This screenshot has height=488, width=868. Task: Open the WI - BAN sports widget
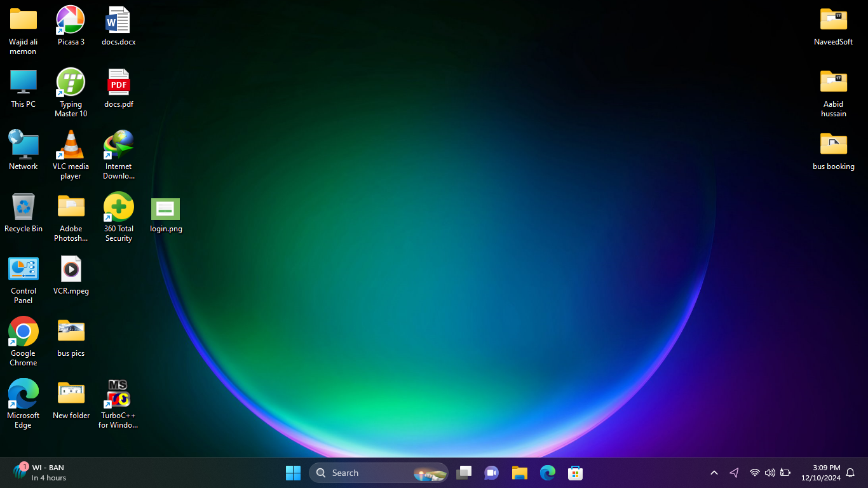pyautogui.click(x=39, y=472)
